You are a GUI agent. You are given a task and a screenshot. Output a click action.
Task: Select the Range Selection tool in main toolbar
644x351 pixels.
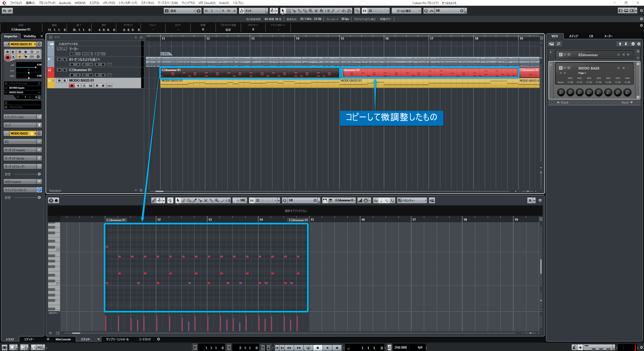coord(288,11)
